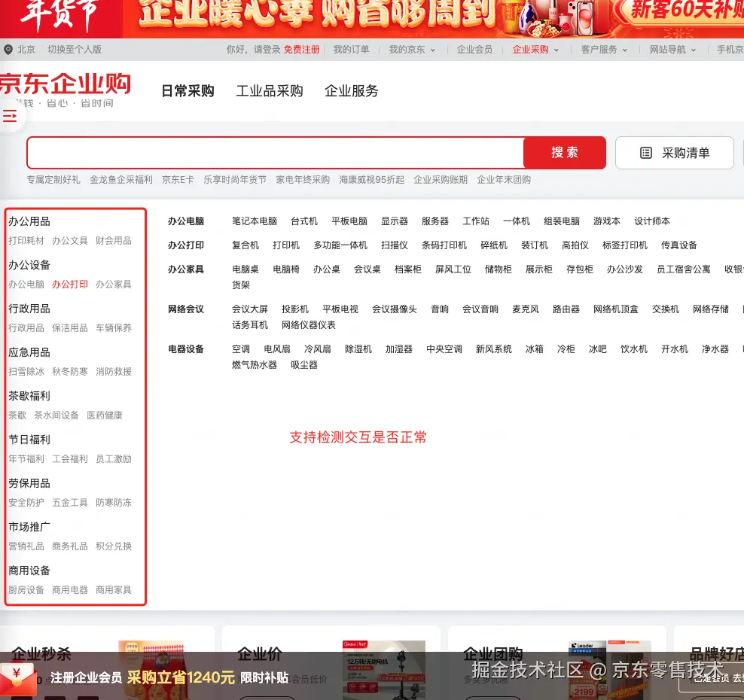Image resolution: width=744 pixels, height=700 pixels.
Task: Select 厨房设备 subcategory
Action: coord(26,589)
